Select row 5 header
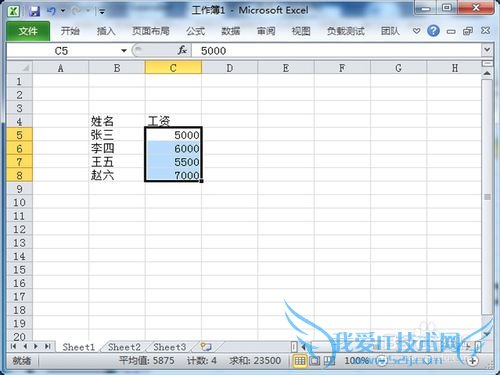 pos(20,135)
